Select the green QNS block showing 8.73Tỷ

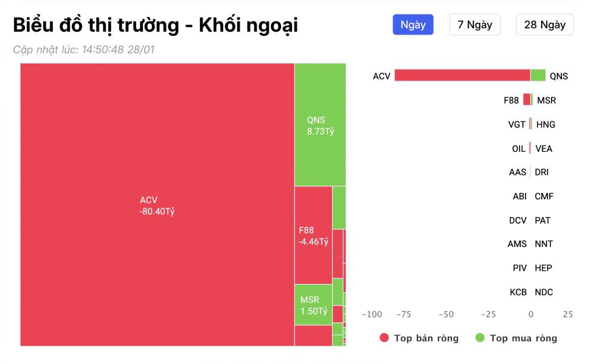click(x=320, y=123)
